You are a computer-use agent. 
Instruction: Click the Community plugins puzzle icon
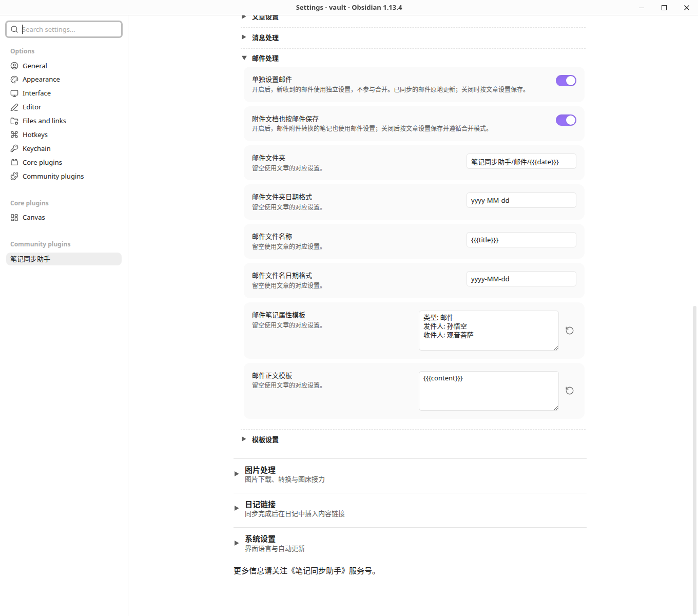(x=14, y=176)
